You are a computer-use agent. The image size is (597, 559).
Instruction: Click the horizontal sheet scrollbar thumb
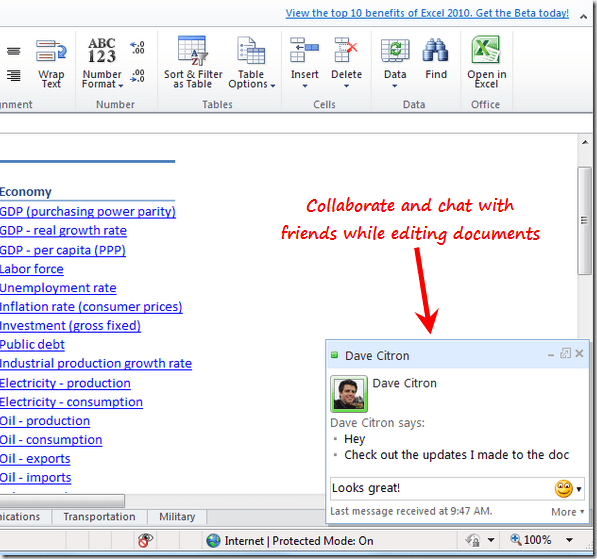[x=62, y=501]
